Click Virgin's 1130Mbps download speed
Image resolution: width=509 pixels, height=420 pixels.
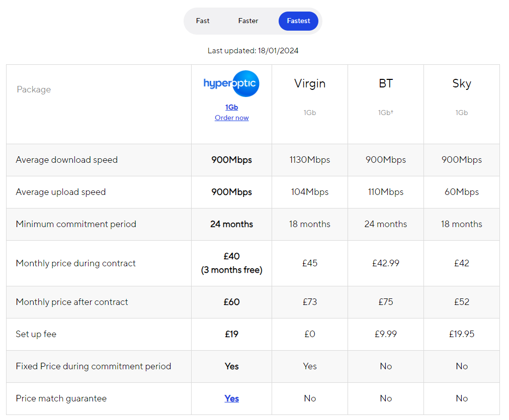pyautogui.click(x=310, y=160)
